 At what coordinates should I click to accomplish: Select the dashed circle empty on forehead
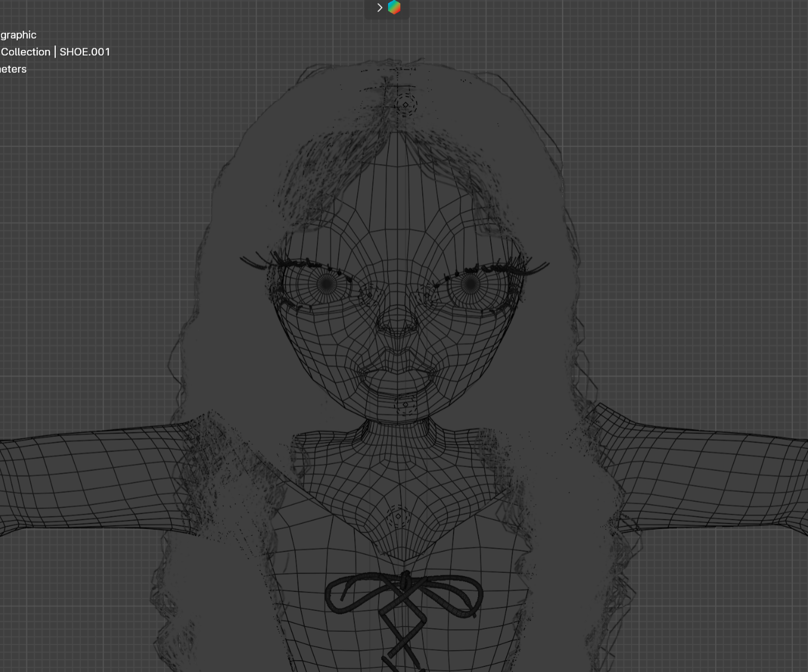[x=406, y=105]
